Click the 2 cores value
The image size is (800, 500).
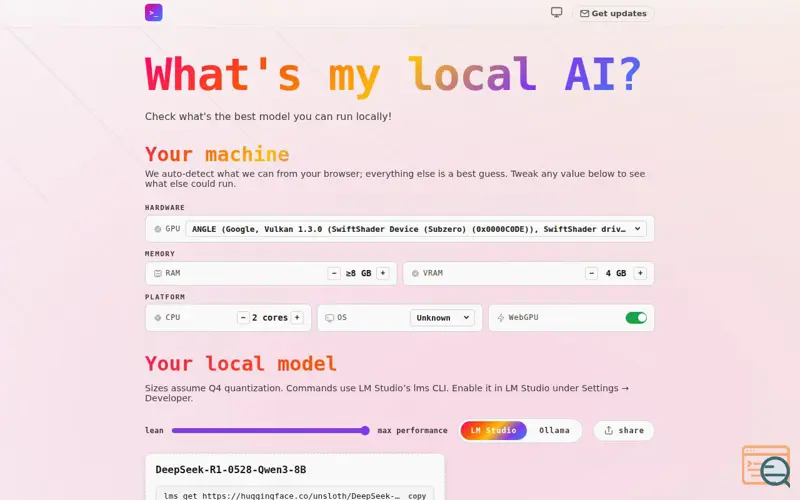click(x=270, y=318)
